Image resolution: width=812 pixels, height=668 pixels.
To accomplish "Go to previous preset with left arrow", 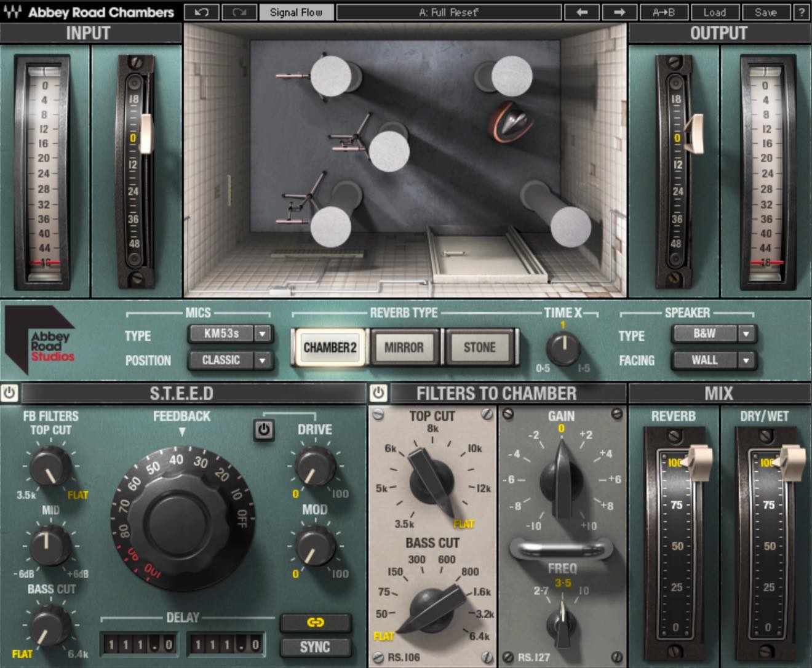I will coord(581,12).
